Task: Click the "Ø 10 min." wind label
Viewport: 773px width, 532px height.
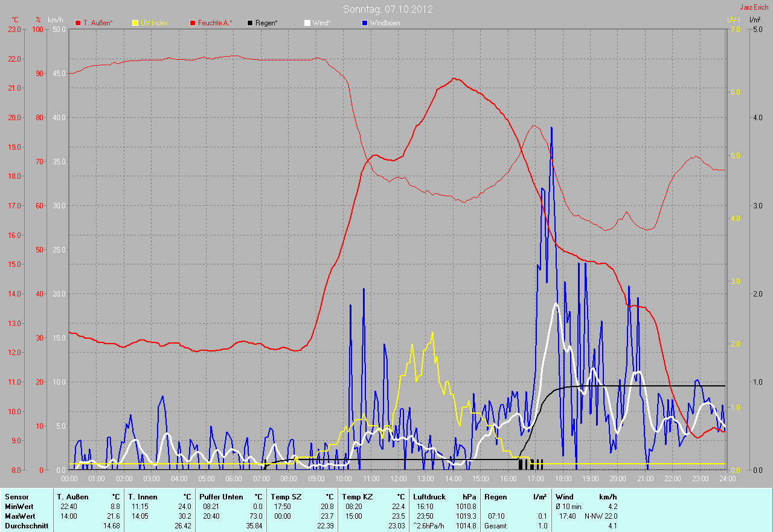Action: 570,507
